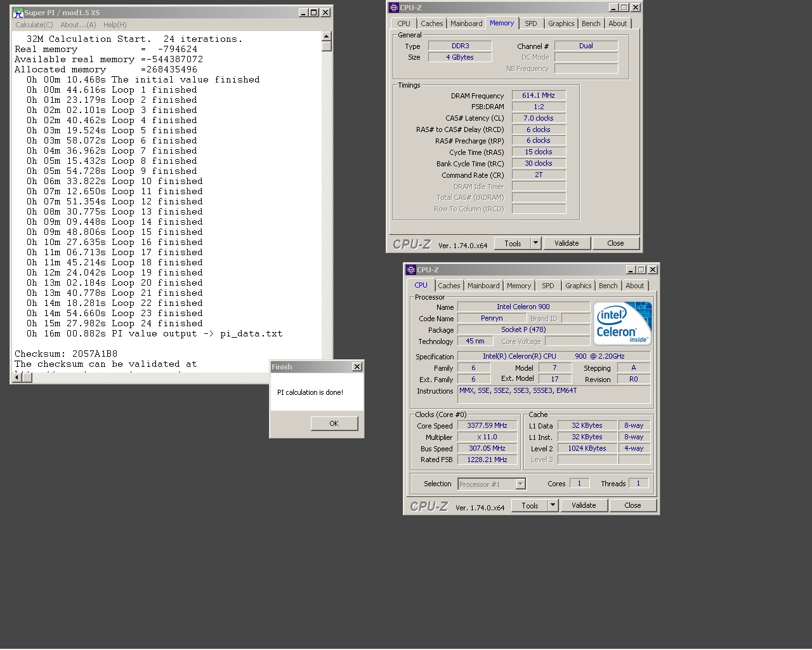
Task: Click Command Rate 2T value
Action: pos(539,175)
